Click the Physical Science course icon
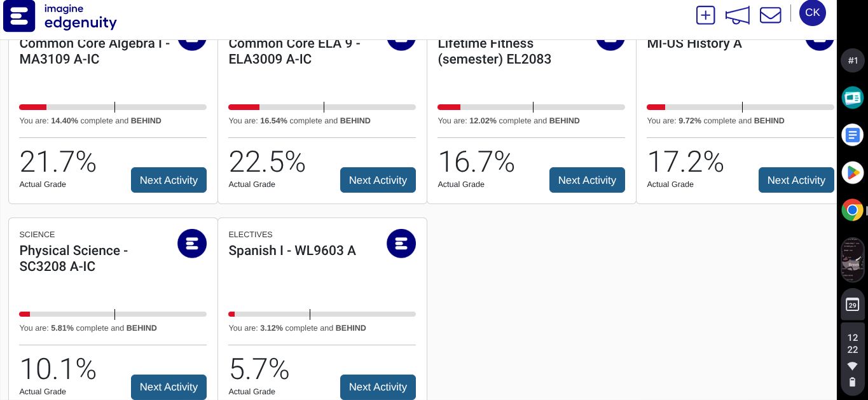The image size is (868, 400). [192, 244]
